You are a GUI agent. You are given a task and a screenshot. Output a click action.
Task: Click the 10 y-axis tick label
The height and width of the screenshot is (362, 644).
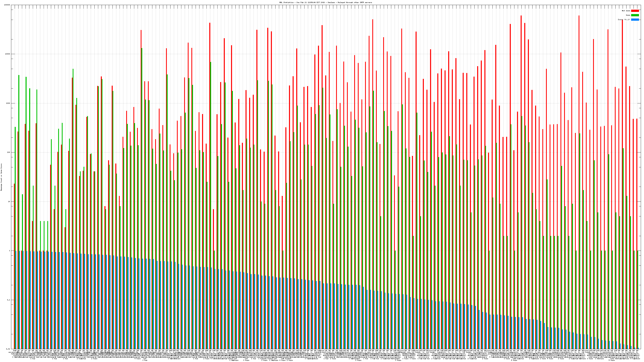point(9,202)
